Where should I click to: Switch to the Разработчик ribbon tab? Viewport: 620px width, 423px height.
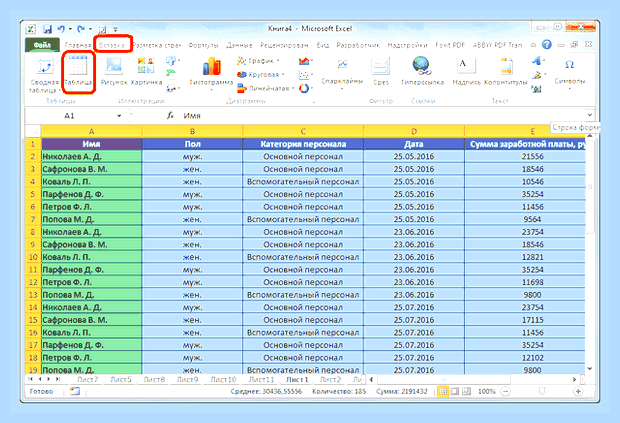pos(358,45)
